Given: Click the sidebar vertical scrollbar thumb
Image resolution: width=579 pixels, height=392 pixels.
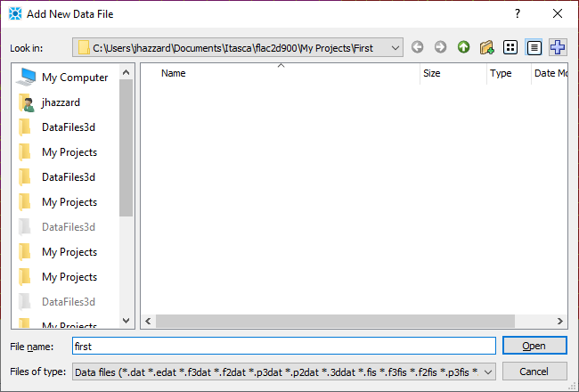Looking at the screenshot, I should (x=126, y=147).
